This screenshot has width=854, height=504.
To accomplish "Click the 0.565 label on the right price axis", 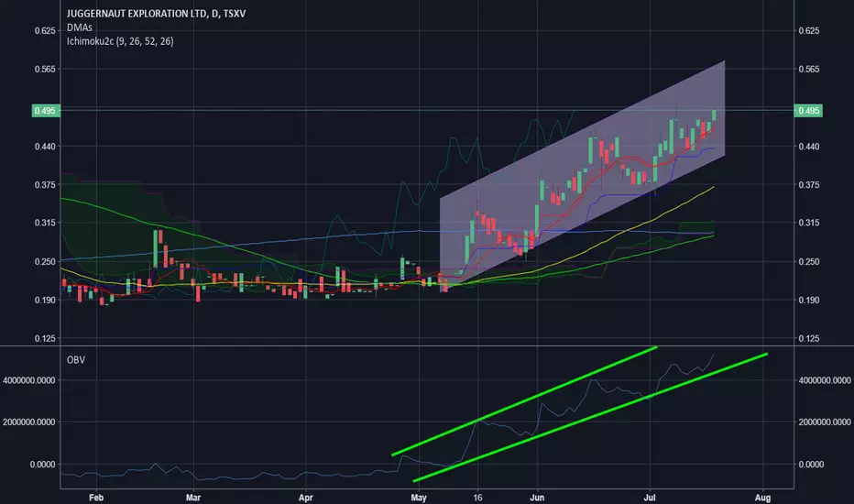I will pos(809,70).
